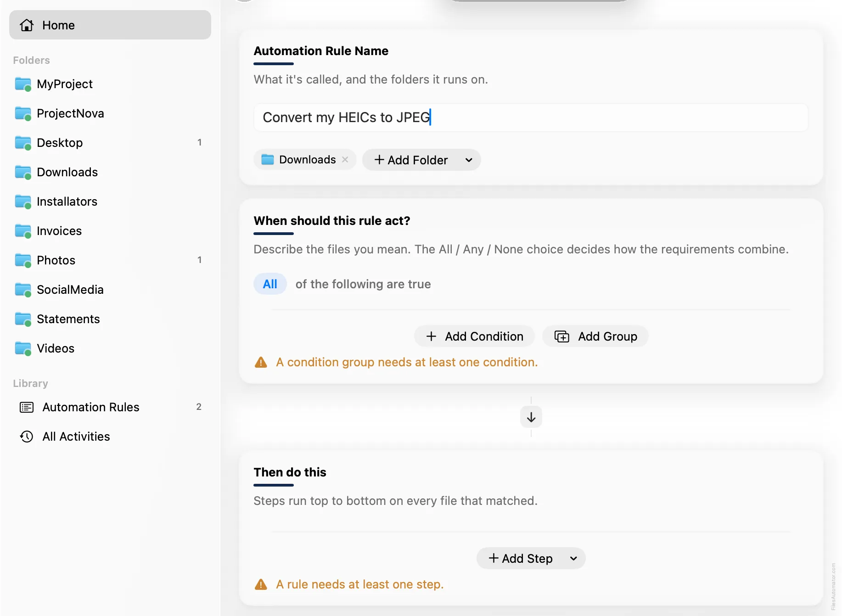Screen dimensions: 842x616
Task: Open the Photos folder
Action: pyautogui.click(x=110, y=260)
